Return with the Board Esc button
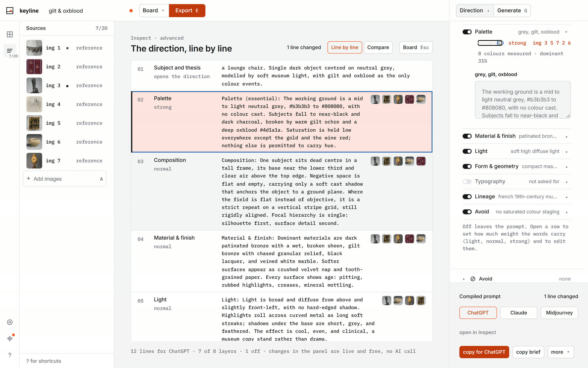Viewport: 588px width, 368px height. click(416, 47)
